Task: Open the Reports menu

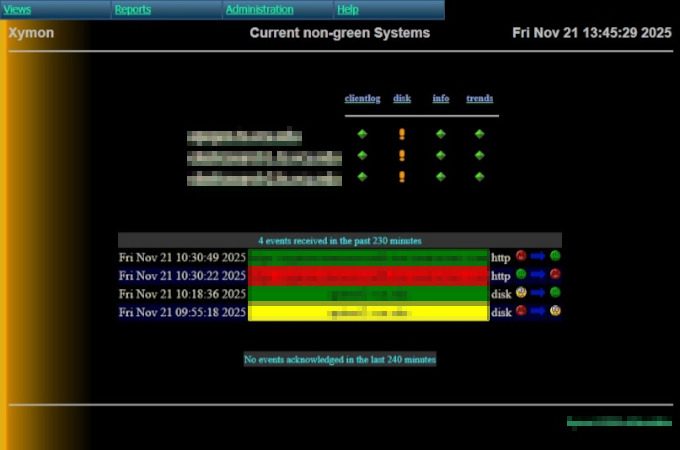Action: 133,10
